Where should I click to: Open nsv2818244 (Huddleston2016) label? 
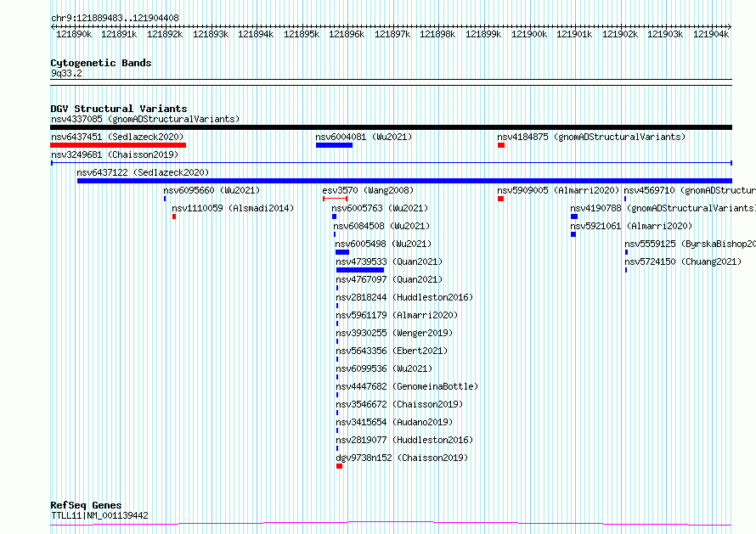(x=404, y=297)
